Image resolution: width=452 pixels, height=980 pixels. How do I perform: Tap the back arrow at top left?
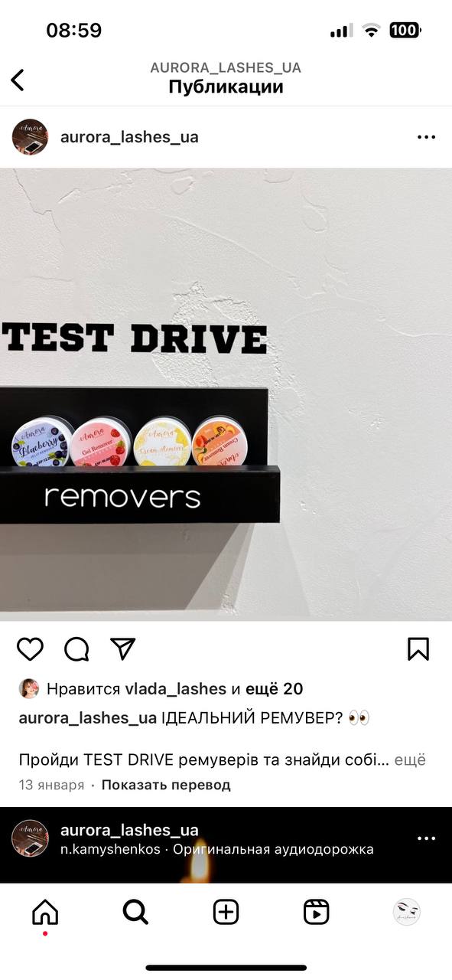[18, 80]
